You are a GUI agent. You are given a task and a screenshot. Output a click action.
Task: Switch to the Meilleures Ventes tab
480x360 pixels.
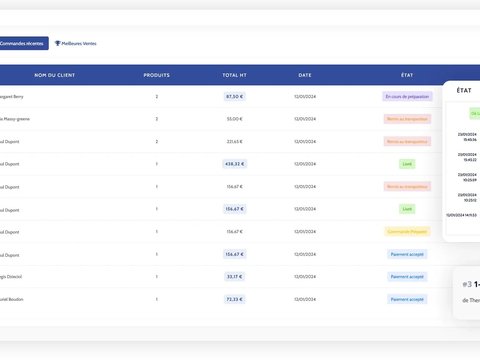pyautogui.click(x=76, y=43)
